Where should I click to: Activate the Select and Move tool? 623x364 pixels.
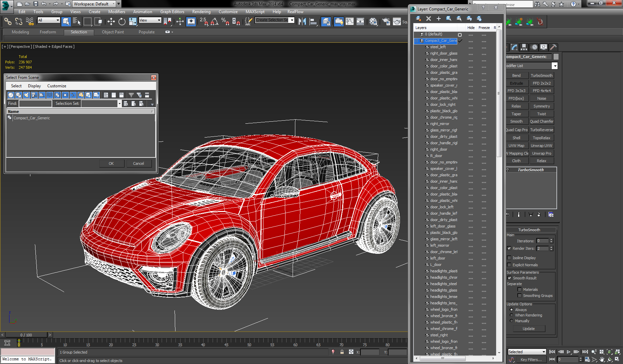pyautogui.click(x=111, y=22)
